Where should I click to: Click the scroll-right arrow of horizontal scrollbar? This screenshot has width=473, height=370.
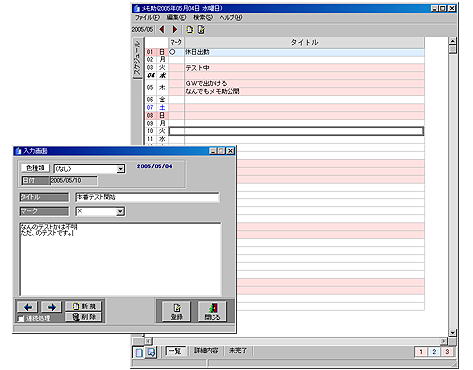[443, 341]
